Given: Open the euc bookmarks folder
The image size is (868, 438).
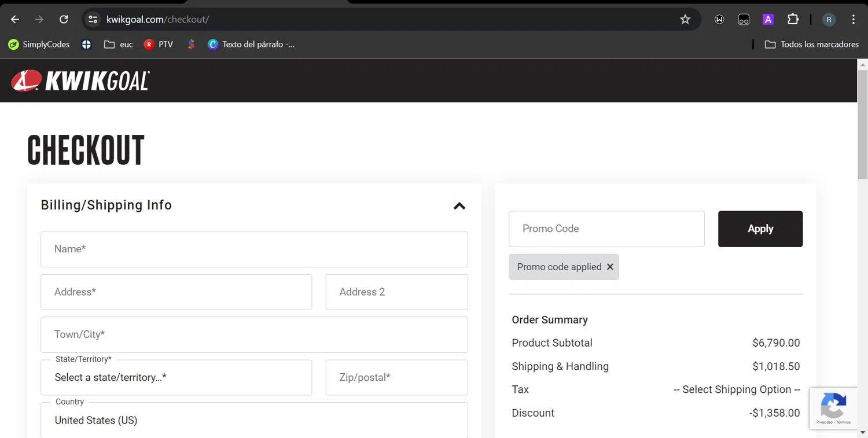Looking at the screenshot, I should point(119,45).
